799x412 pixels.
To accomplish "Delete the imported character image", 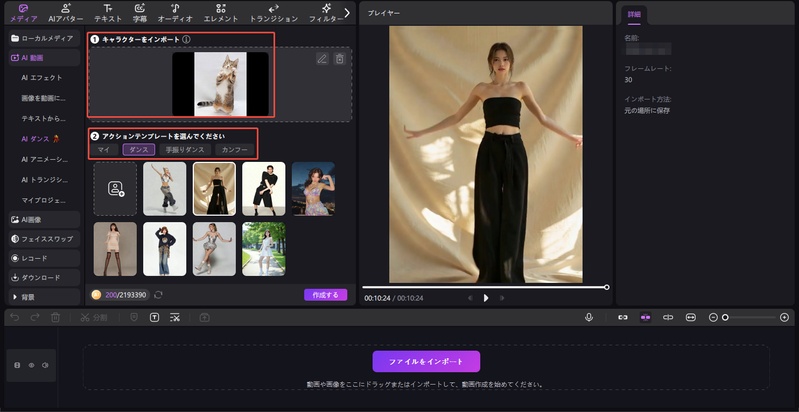I will [339, 59].
